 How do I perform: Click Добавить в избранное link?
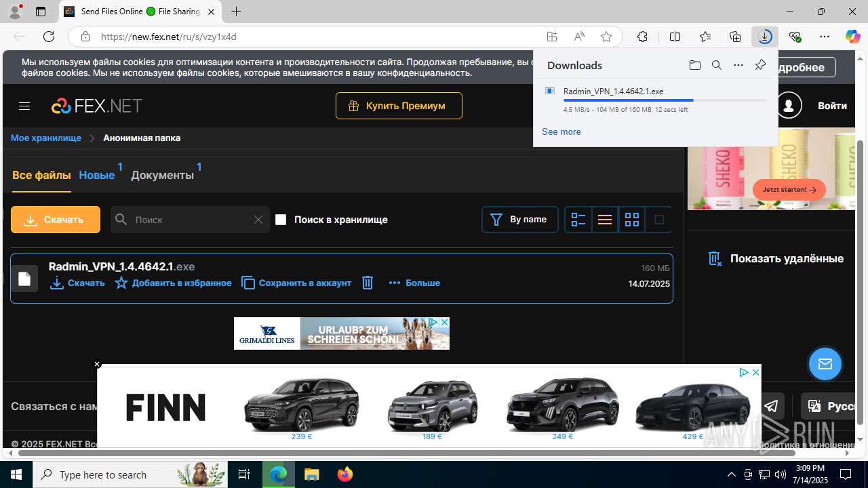[173, 283]
